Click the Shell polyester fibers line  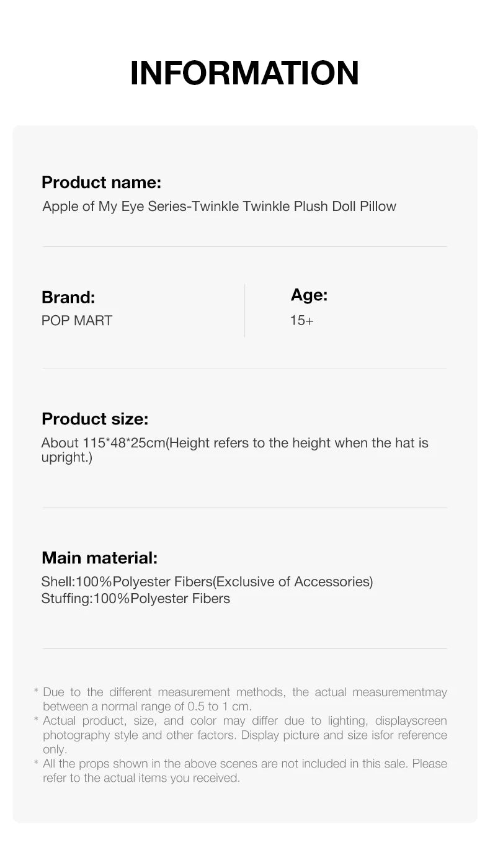207,582
